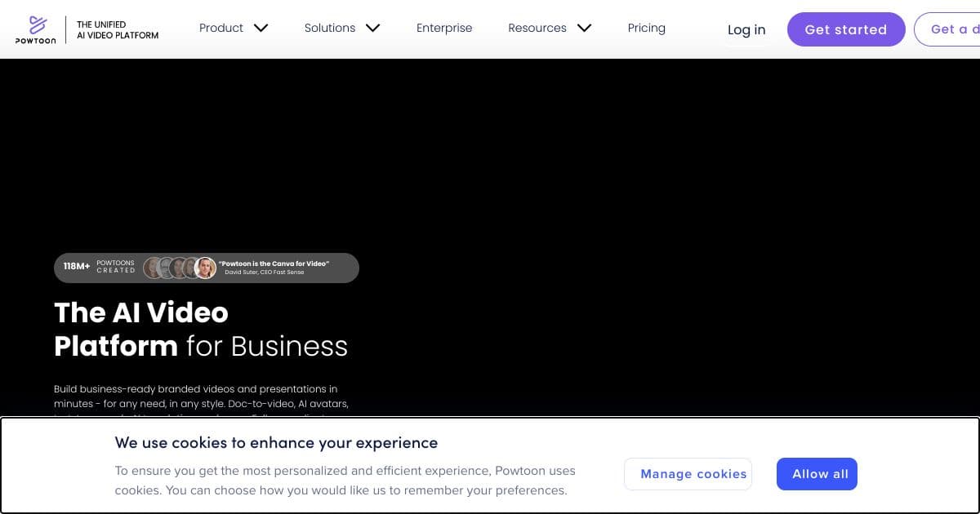Screen dimensions: 980x514
Task: Click the "Powtoon is the Canva for Video" quote
Action: pyautogui.click(x=274, y=264)
